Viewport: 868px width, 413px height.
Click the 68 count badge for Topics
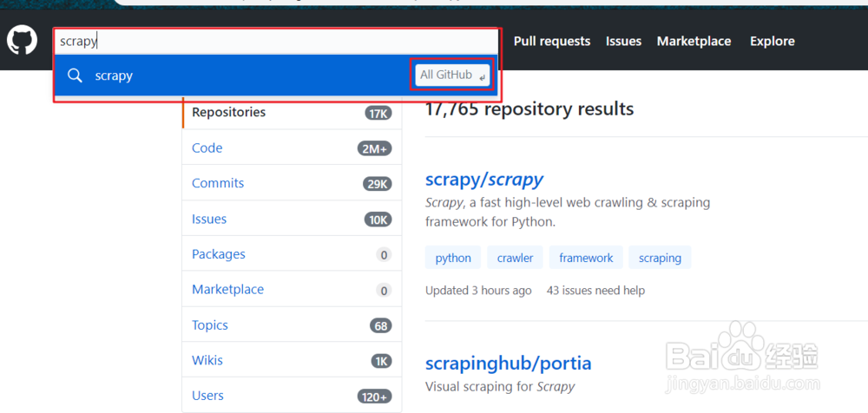(381, 325)
